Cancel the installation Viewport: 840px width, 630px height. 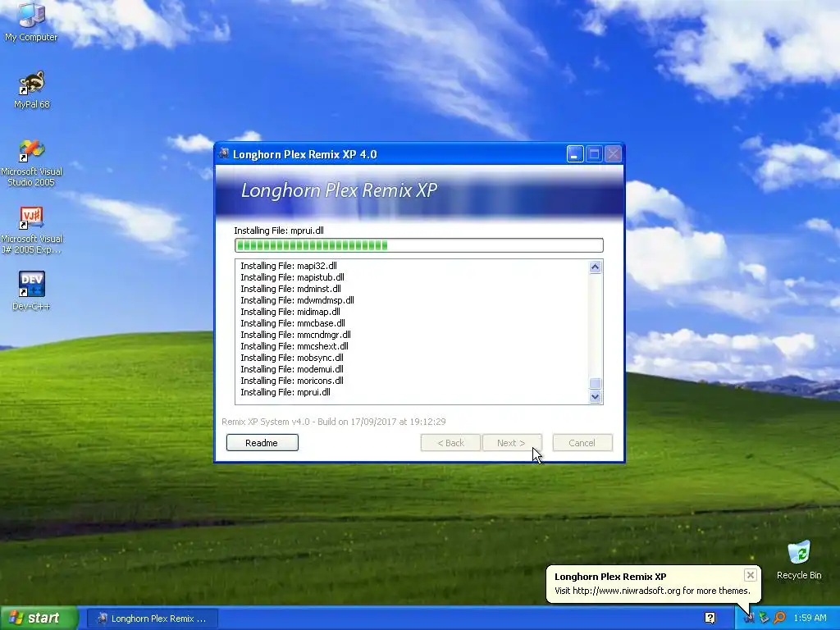(582, 442)
